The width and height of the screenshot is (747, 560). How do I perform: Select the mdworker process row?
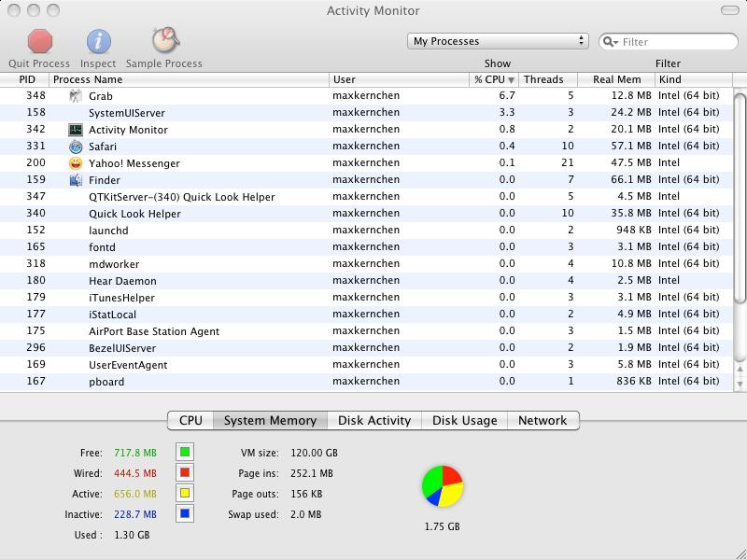click(x=366, y=264)
